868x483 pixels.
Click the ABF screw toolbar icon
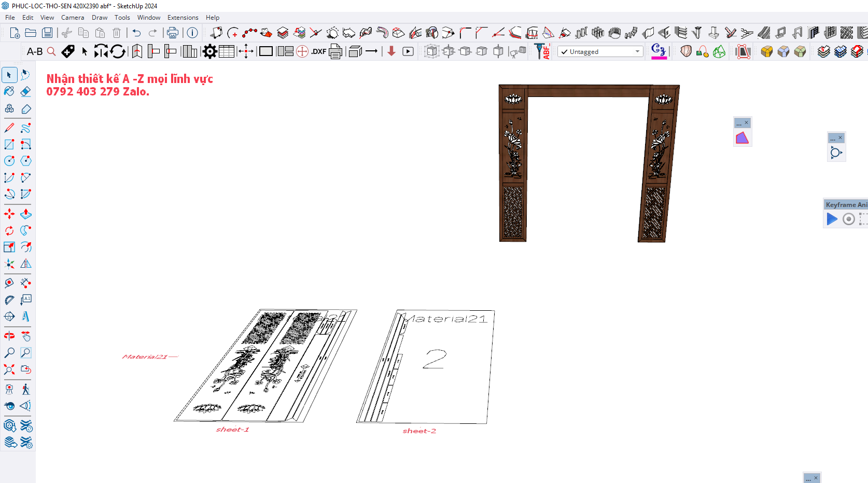[542, 51]
